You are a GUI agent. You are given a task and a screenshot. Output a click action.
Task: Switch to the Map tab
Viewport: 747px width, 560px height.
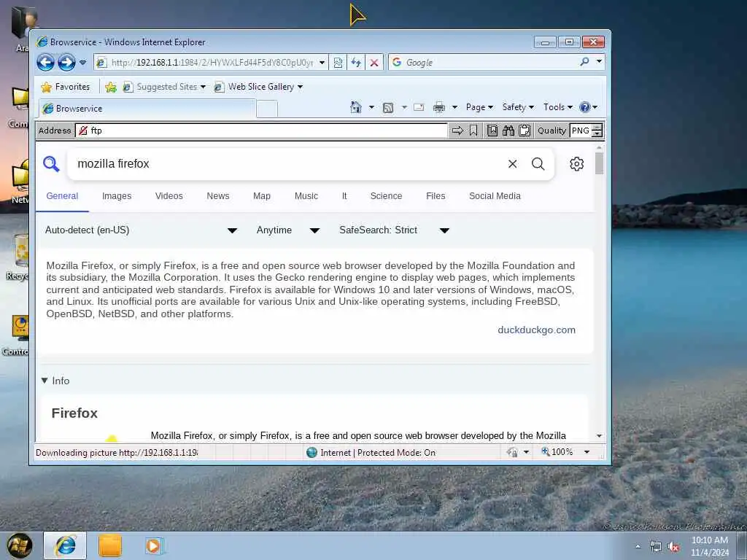pos(262,196)
